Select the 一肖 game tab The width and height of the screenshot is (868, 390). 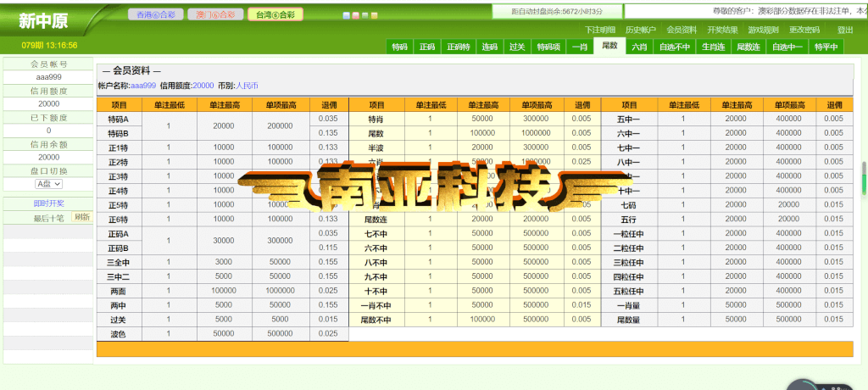pyautogui.click(x=580, y=47)
